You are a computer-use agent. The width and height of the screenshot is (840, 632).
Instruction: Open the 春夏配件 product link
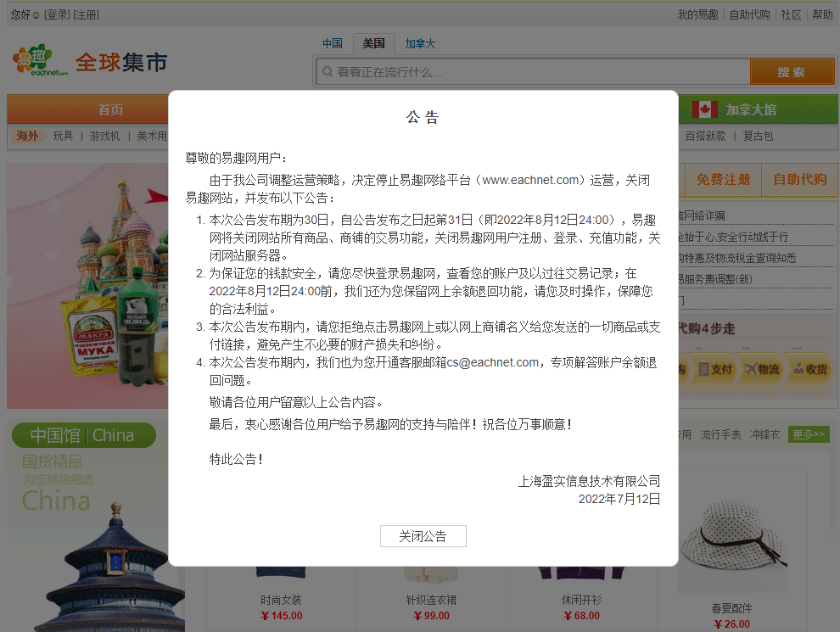click(x=731, y=608)
